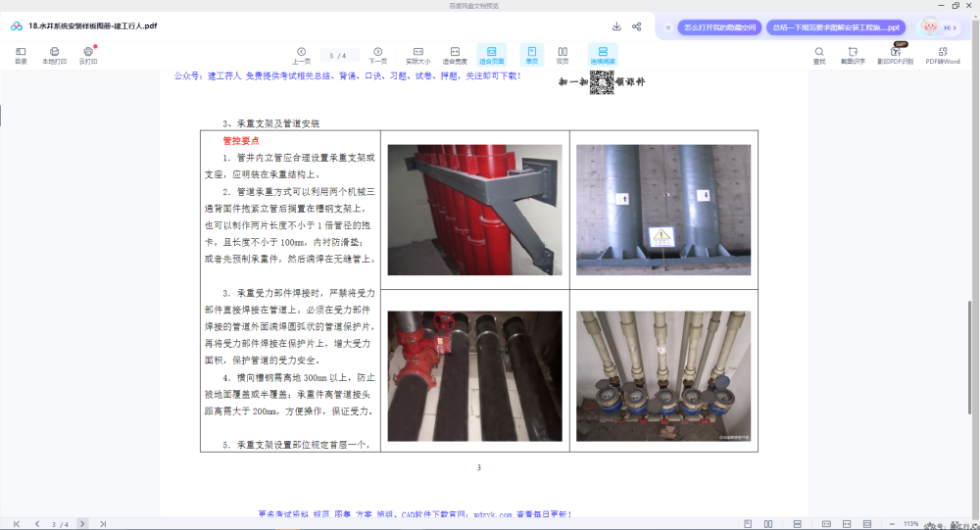
Task: Select single page icon in status bar
Action: pos(748,524)
